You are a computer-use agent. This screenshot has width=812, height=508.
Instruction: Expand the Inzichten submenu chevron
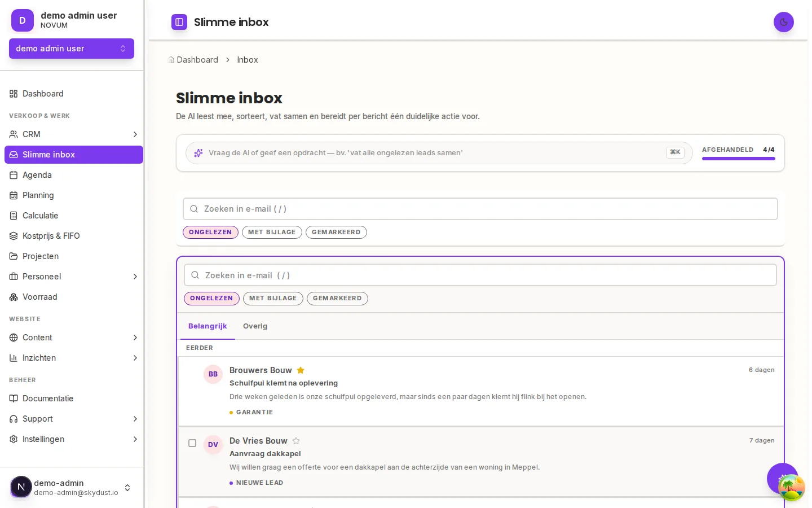[x=135, y=358]
